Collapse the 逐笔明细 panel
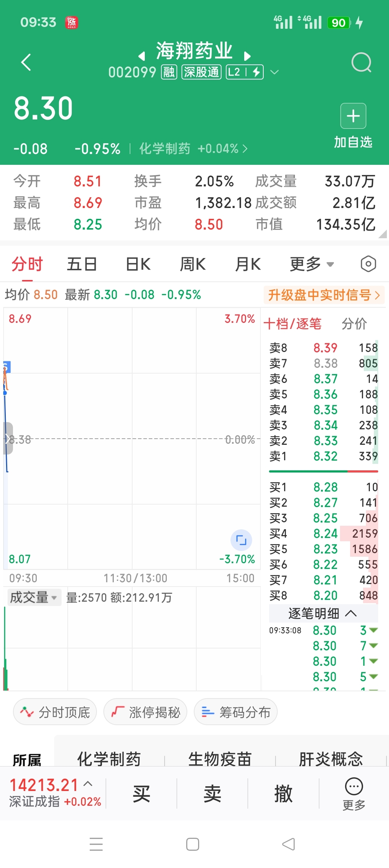This screenshot has width=389, height=868. pyautogui.click(x=323, y=614)
